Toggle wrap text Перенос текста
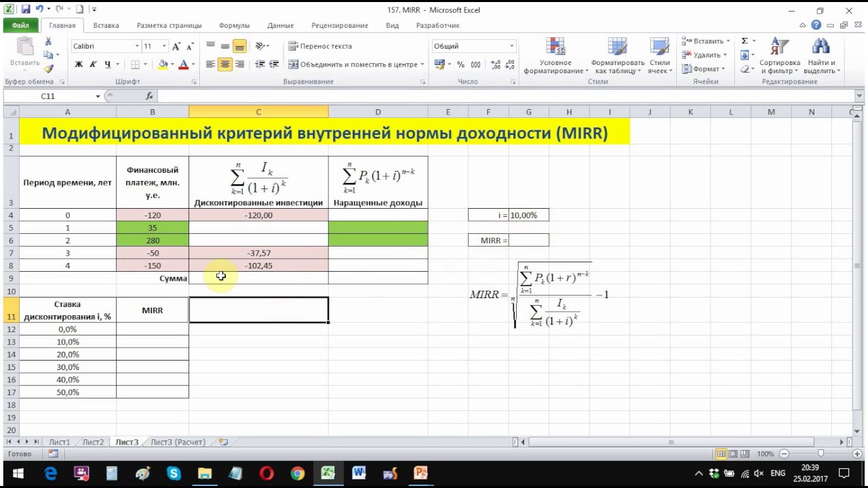This screenshot has width=868, height=488. pyautogui.click(x=320, y=46)
